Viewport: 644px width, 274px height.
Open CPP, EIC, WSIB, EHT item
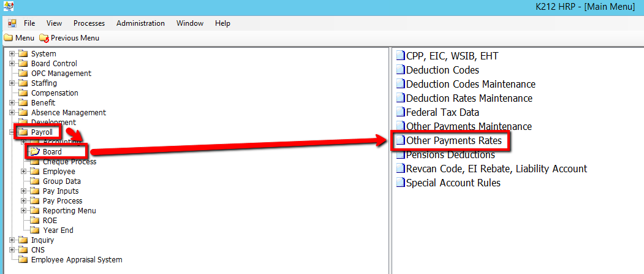point(452,56)
